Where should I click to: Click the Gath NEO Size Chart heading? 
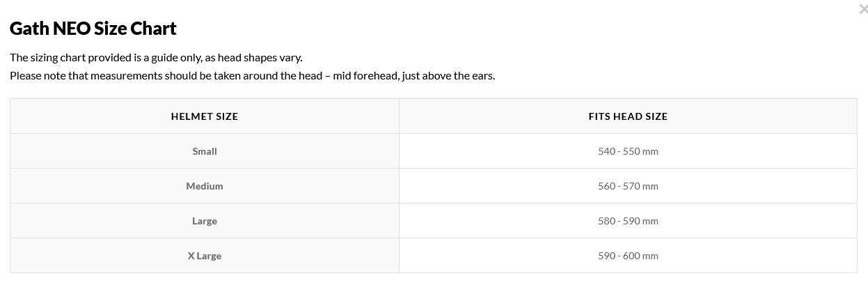coord(93,29)
